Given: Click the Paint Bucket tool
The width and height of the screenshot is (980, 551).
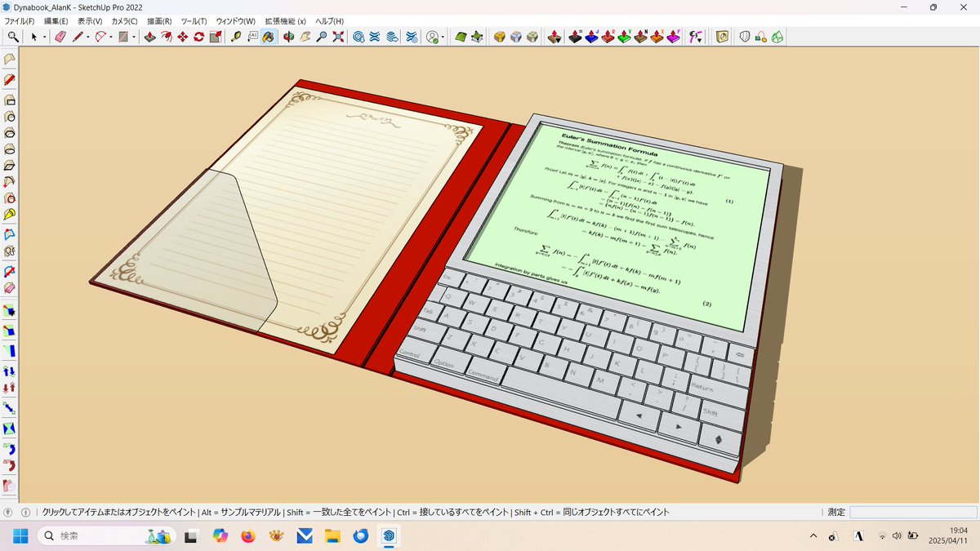Looking at the screenshot, I should tap(268, 37).
